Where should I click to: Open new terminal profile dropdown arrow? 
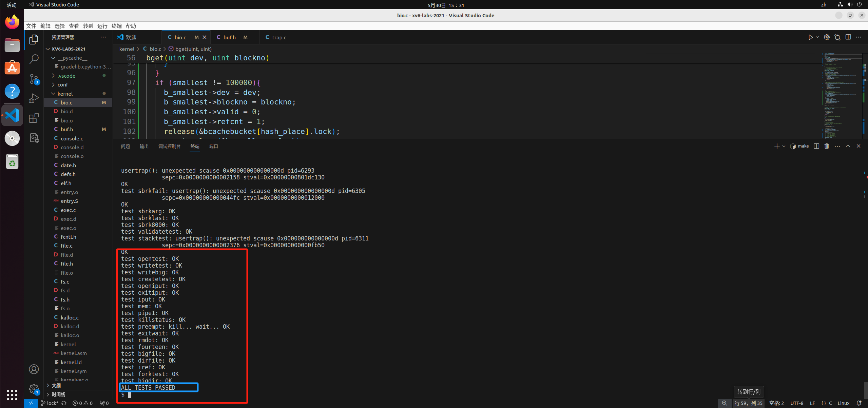tap(784, 146)
